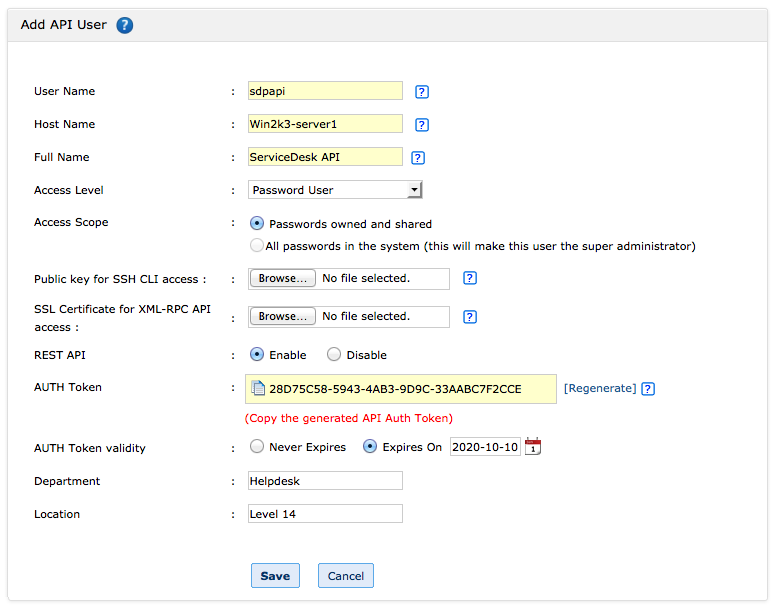This screenshot has height=610, width=777.
Task: Open help icon next to User Name field
Action: [x=422, y=92]
